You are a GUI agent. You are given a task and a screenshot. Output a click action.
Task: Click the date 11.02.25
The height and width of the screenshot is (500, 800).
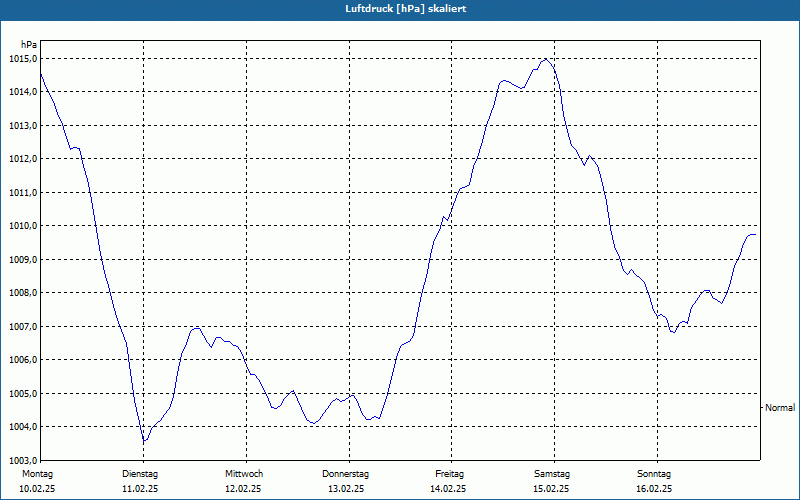[140, 489]
